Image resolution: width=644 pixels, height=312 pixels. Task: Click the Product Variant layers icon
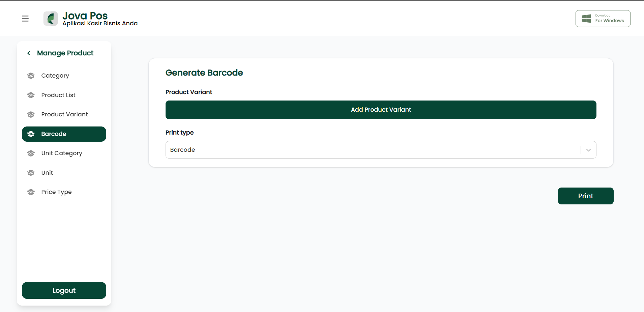click(31, 114)
